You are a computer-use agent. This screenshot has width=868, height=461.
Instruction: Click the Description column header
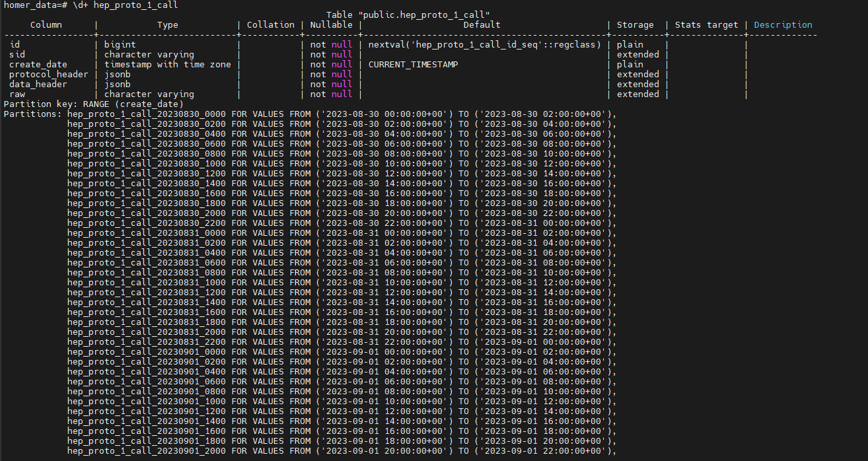(x=783, y=24)
